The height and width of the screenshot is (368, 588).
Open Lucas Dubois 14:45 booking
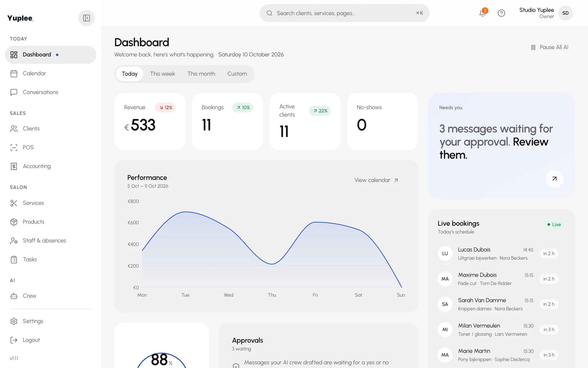pyautogui.click(x=501, y=254)
